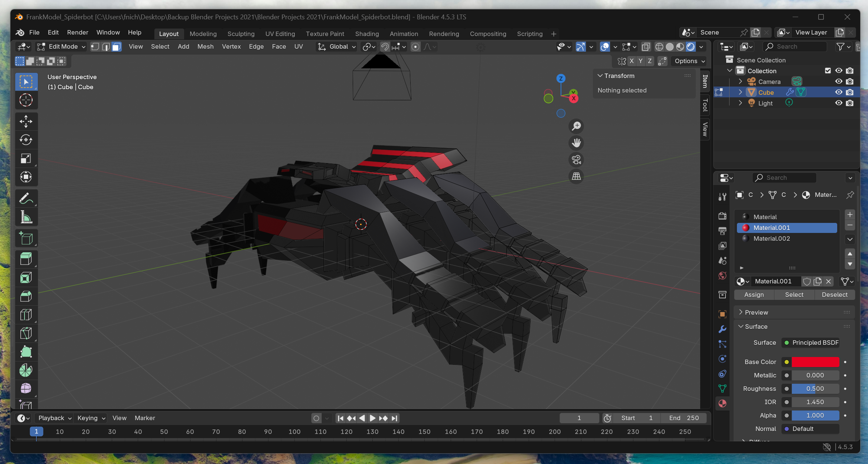Click the Assign material button

point(754,295)
